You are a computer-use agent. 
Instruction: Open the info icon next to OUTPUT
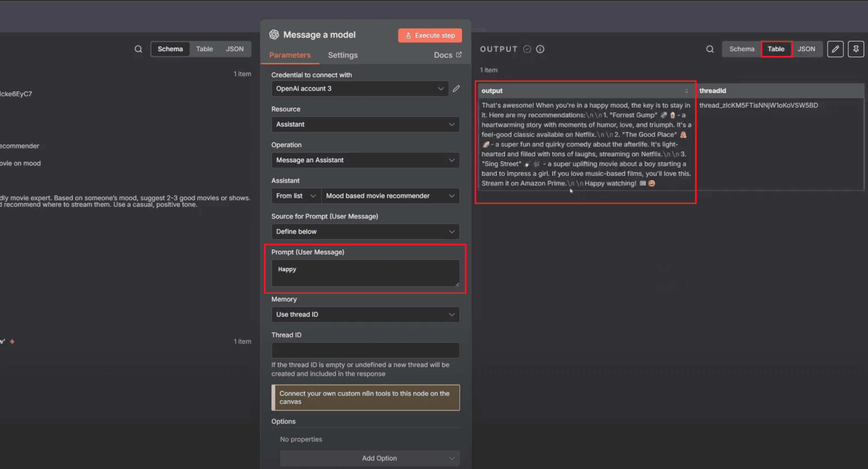(540, 49)
